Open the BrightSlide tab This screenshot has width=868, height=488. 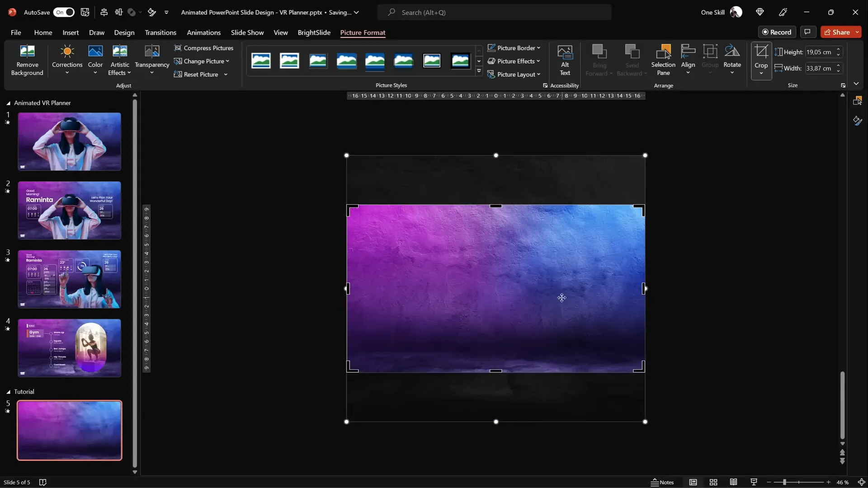pyautogui.click(x=314, y=33)
